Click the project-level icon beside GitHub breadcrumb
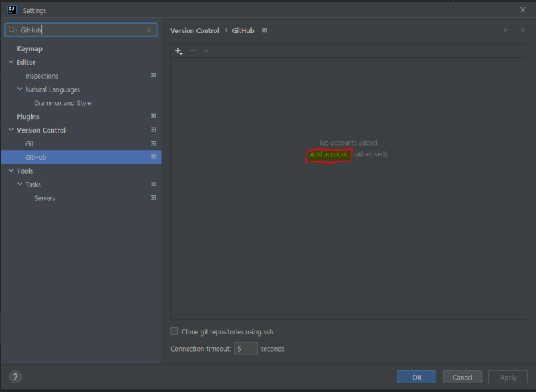Image resolution: width=536 pixels, height=392 pixels. click(264, 31)
